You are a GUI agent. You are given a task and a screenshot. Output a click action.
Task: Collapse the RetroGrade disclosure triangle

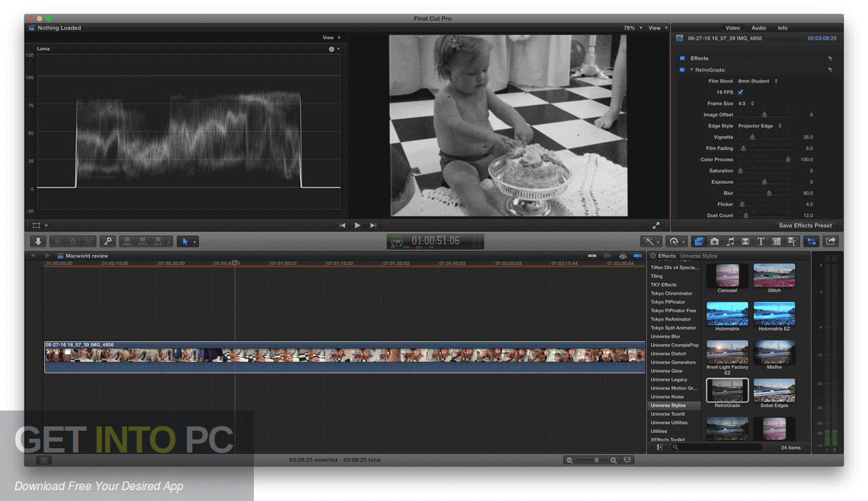pyautogui.click(x=692, y=70)
